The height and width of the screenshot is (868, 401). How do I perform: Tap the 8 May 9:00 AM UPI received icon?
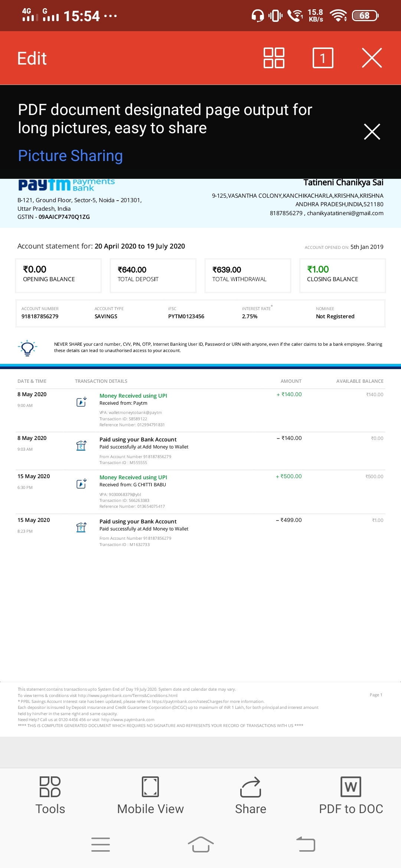pyautogui.click(x=81, y=402)
